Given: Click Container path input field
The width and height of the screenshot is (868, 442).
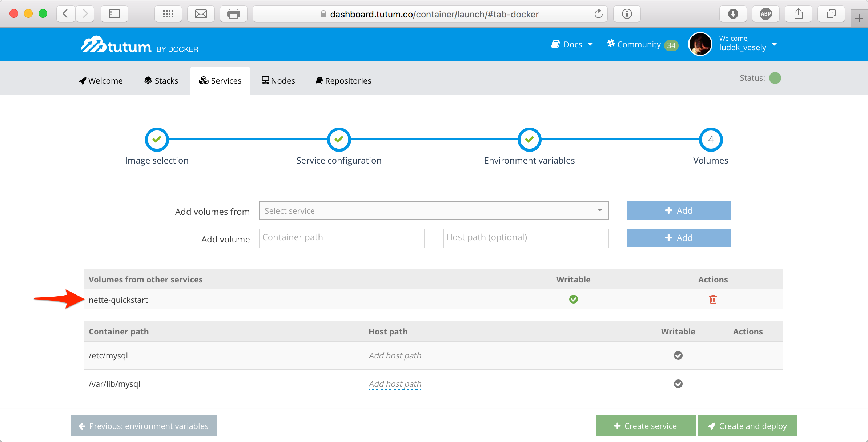Looking at the screenshot, I should 341,237.
